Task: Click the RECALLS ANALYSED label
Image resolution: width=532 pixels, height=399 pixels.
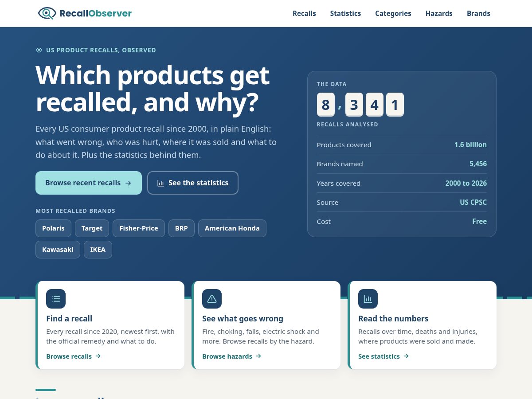Action: 348,125
